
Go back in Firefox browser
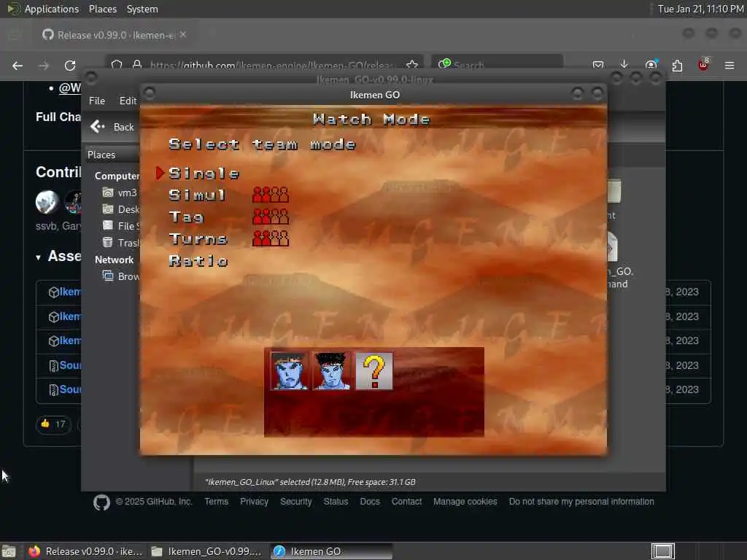[18, 66]
